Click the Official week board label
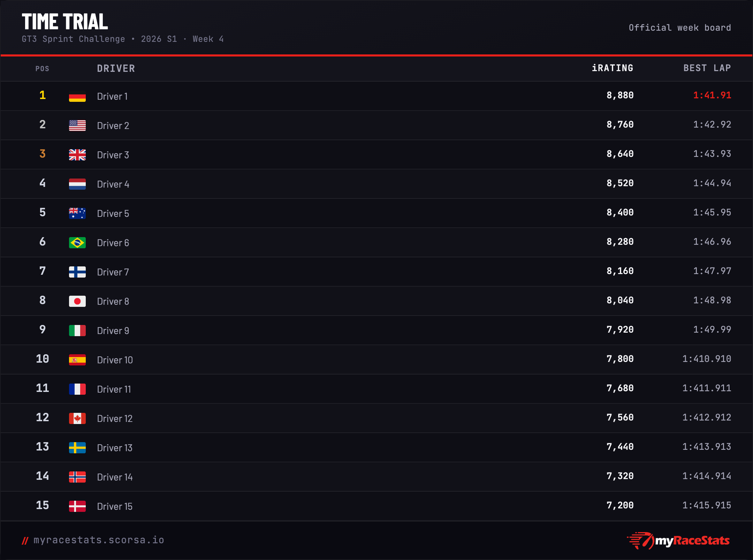Image resolution: width=753 pixels, height=560 pixels. tap(680, 28)
